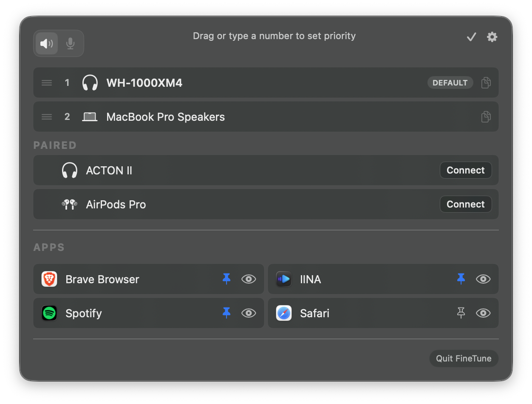Image resolution: width=532 pixels, height=404 pixels.
Task: Connect to the ACTON II speaker
Action: (465, 170)
